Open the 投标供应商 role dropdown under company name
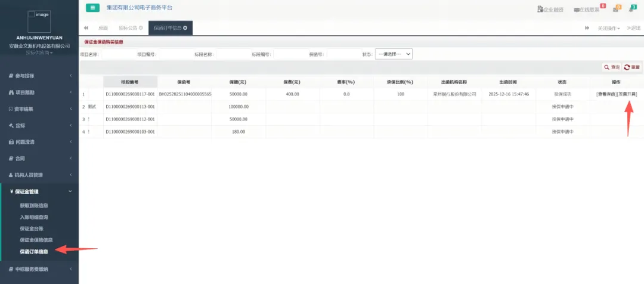644x284 pixels. [x=39, y=53]
